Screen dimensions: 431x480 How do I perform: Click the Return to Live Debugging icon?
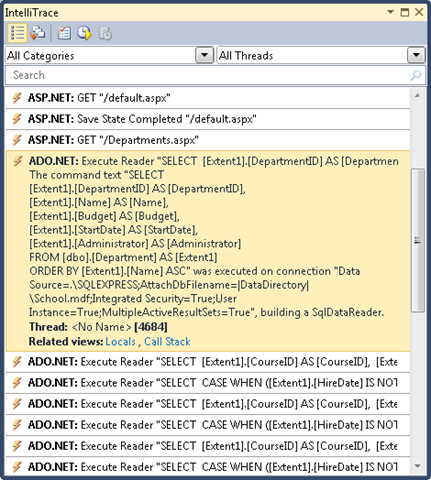point(84,33)
